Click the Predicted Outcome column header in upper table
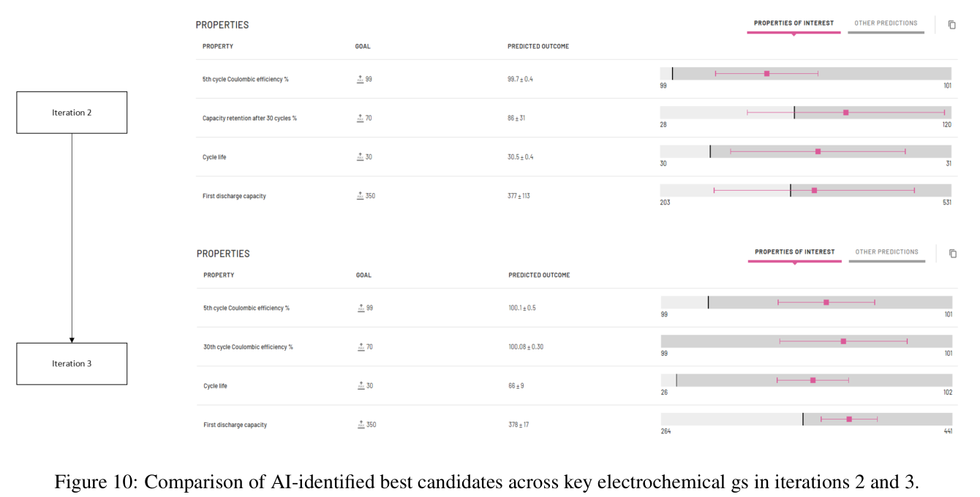 pos(538,46)
